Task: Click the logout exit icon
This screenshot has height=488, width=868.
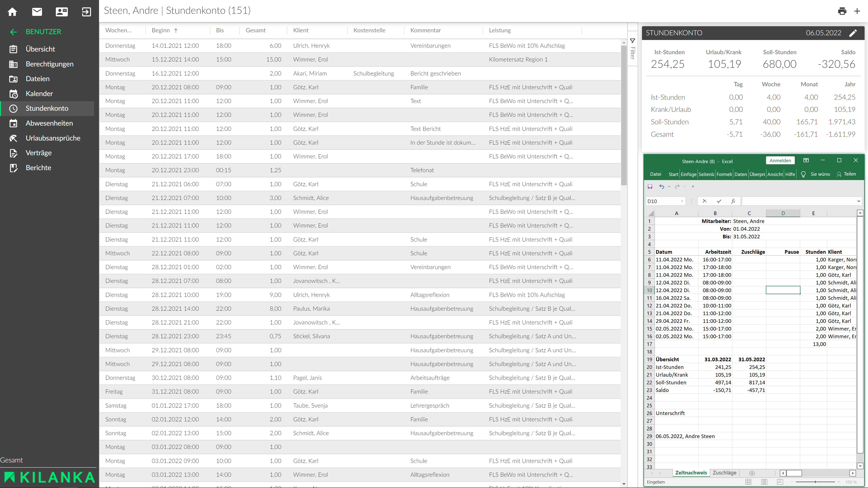Action: click(86, 12)
